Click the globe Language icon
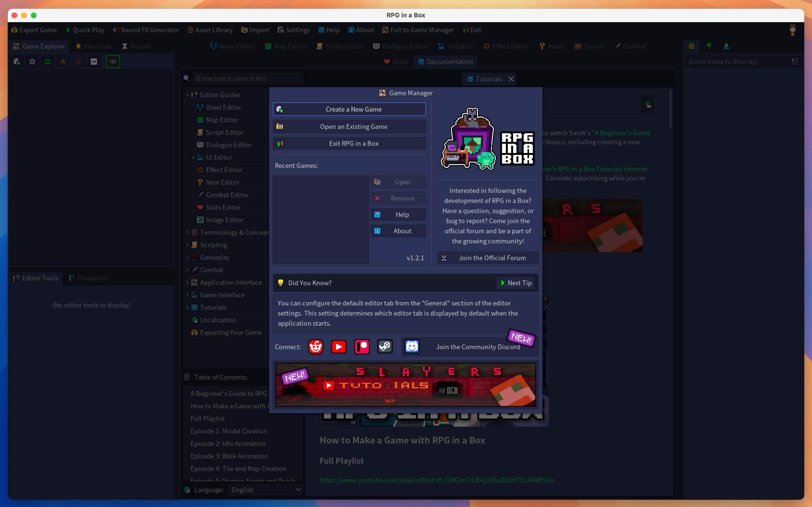The height and width of the screenshot is (507, 812). 187,490
